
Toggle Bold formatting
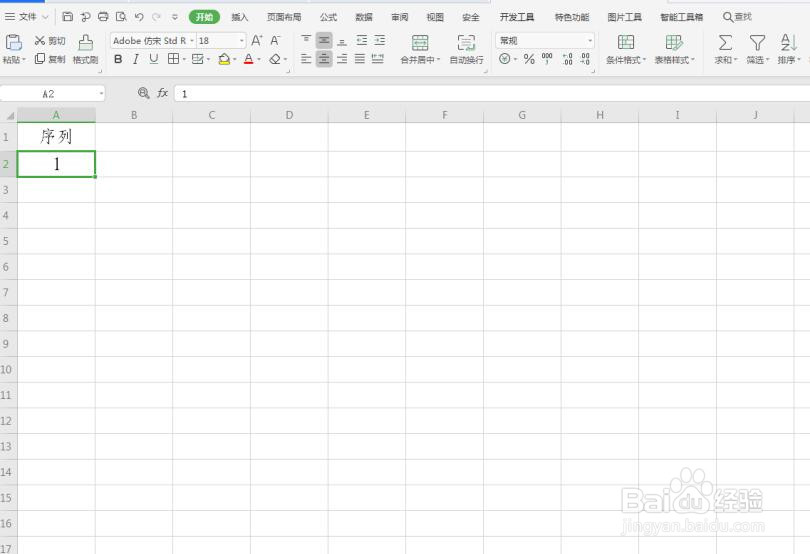pos(118,59)
